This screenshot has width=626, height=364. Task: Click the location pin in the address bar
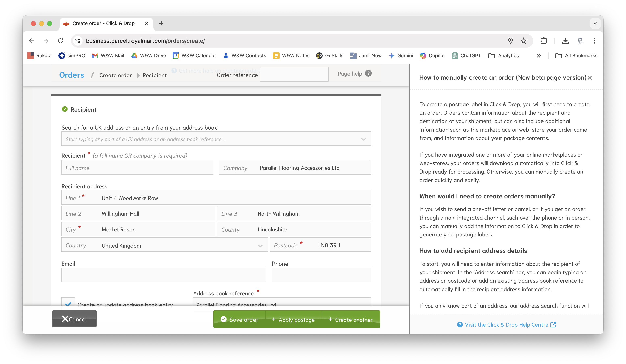[510, 41]
